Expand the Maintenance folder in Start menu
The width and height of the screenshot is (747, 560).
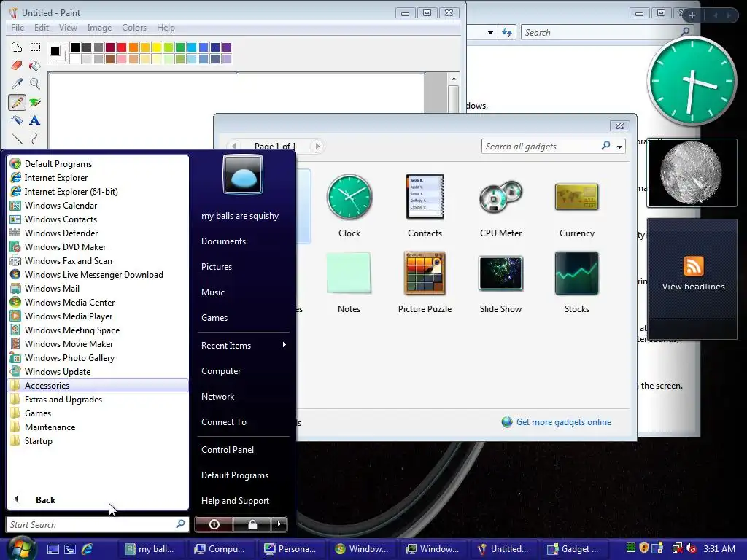(98, 427)
